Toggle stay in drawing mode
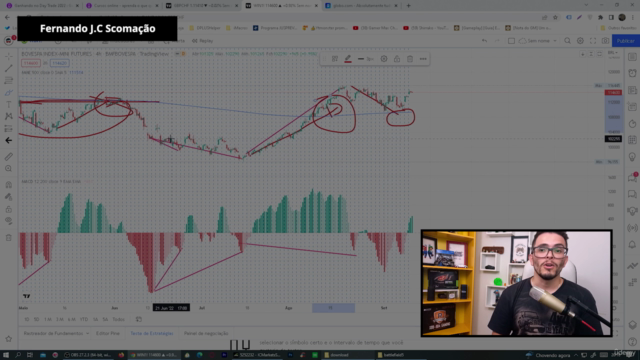 coord(9,197)
